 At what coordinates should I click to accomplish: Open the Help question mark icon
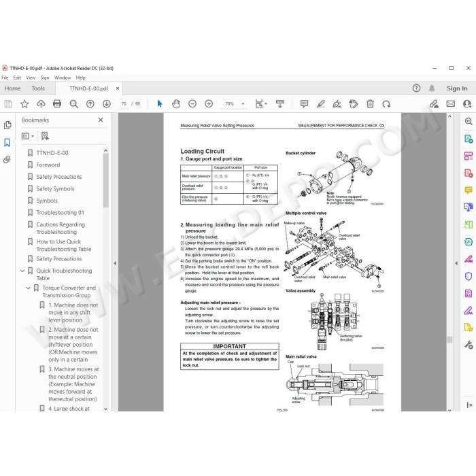pos(416,88)
